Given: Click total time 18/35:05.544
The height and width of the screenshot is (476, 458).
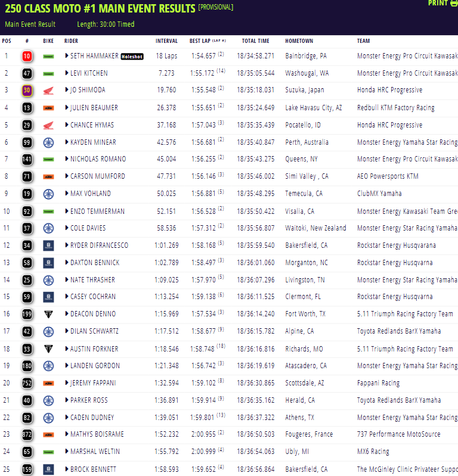Looking at the screenshot, I should [256, 73].
